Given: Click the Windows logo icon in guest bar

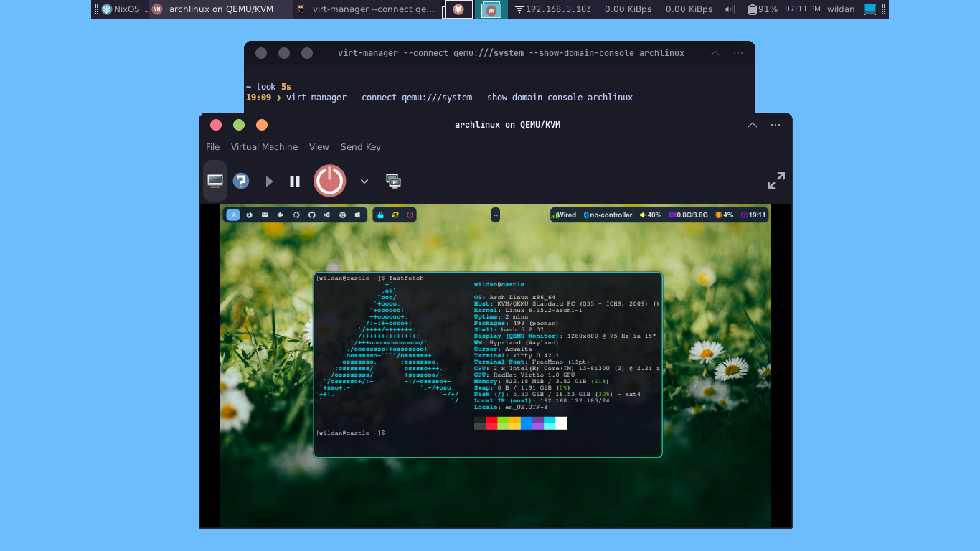Looking at the screenshot, I should [358, 215].
